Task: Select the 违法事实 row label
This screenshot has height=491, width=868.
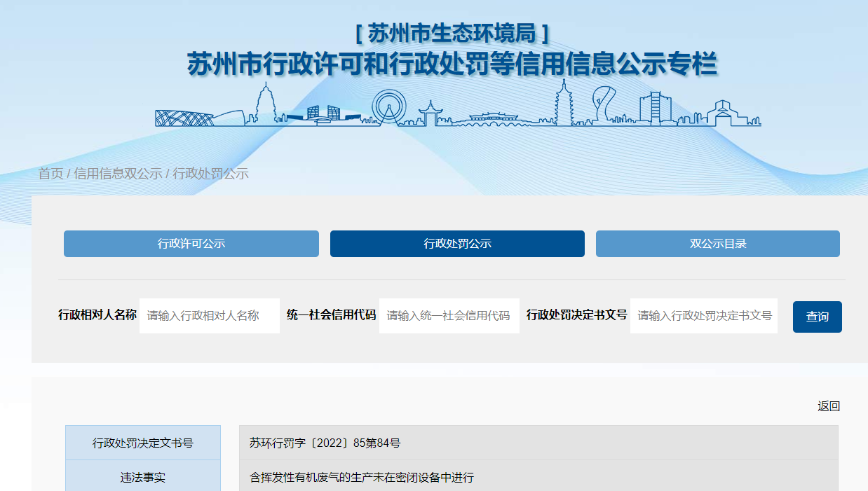Action: [x=143, y=478]
